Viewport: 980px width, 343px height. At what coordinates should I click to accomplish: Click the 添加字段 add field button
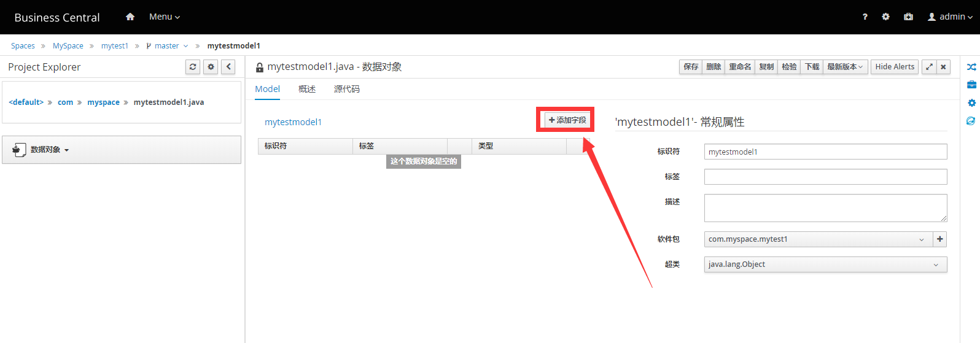click(567, 120)
